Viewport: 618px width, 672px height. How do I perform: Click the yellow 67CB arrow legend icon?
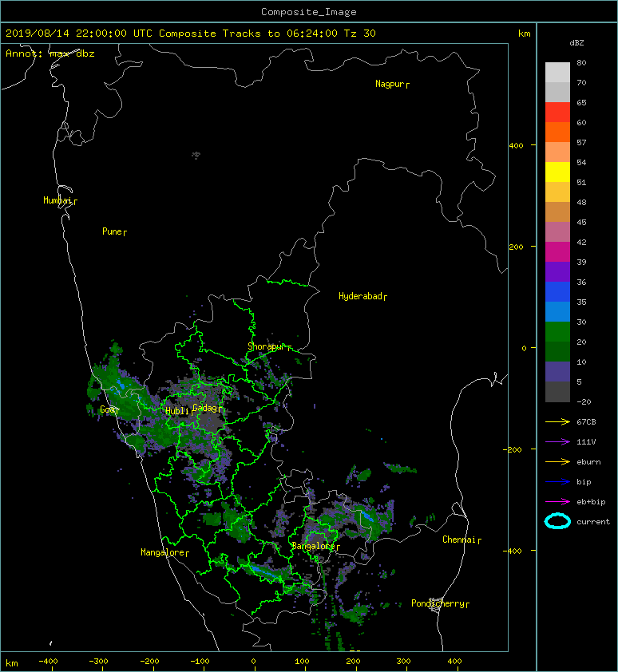557,421
